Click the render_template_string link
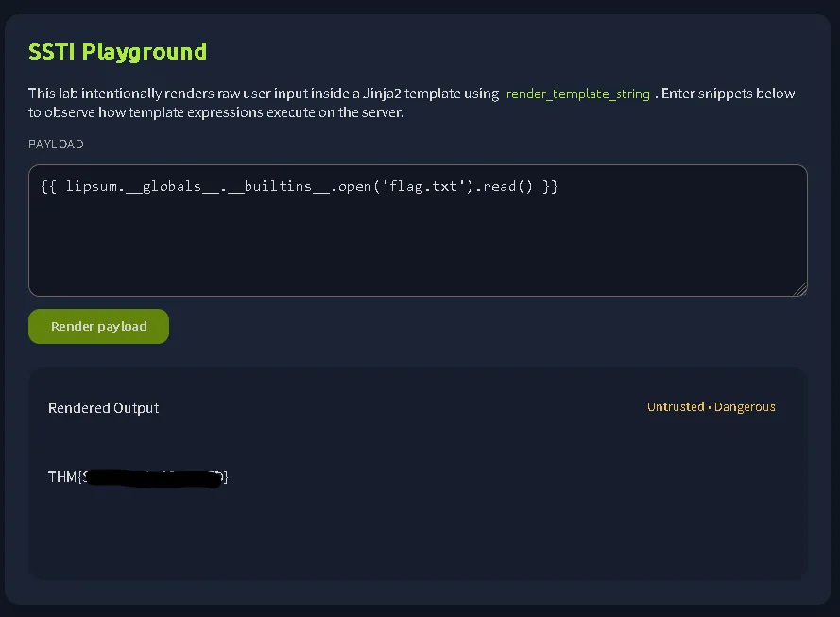 [577, 94]
